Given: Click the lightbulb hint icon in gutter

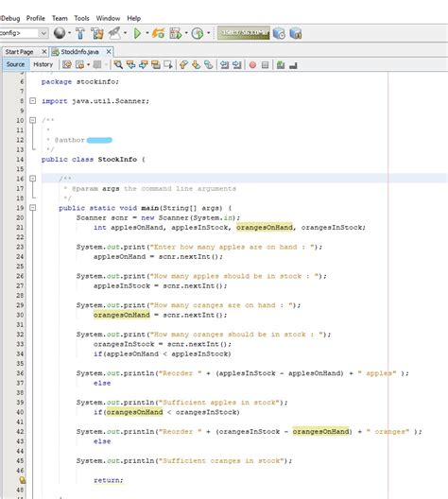Looking at the screenshot, I should click(x=22, y=480).
